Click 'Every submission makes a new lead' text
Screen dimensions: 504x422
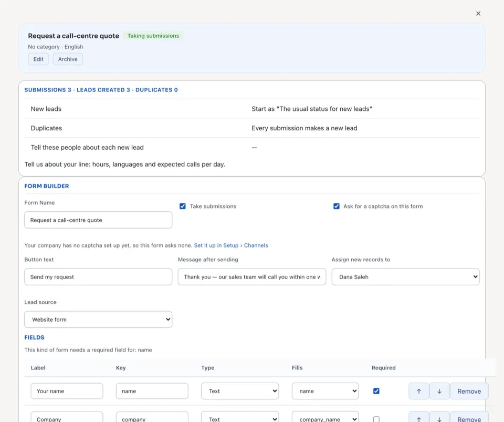304,128
